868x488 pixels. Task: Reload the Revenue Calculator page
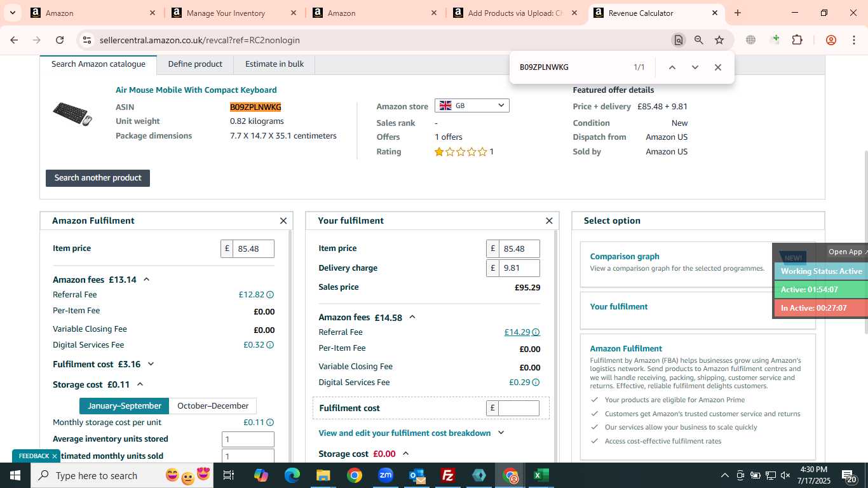[60, 40]
